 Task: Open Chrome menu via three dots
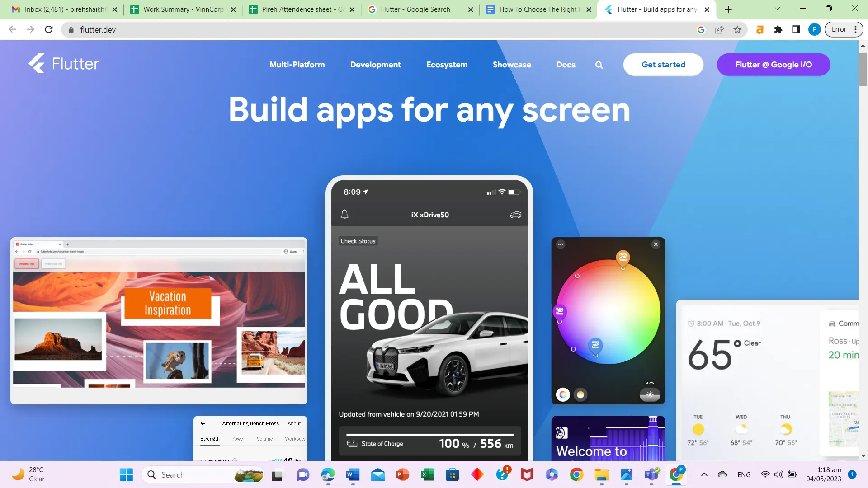(856, 30)
